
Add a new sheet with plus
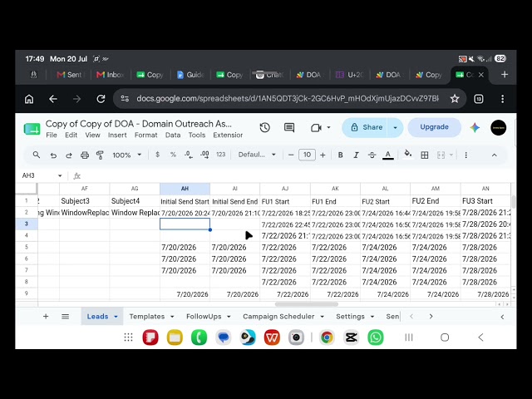[x=46, y=317]
